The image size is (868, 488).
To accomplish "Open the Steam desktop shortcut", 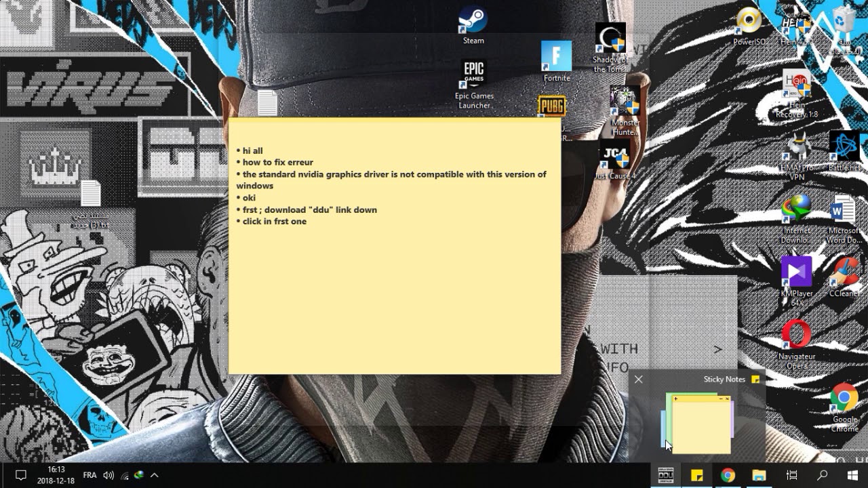I will click(x=473, y=26).
